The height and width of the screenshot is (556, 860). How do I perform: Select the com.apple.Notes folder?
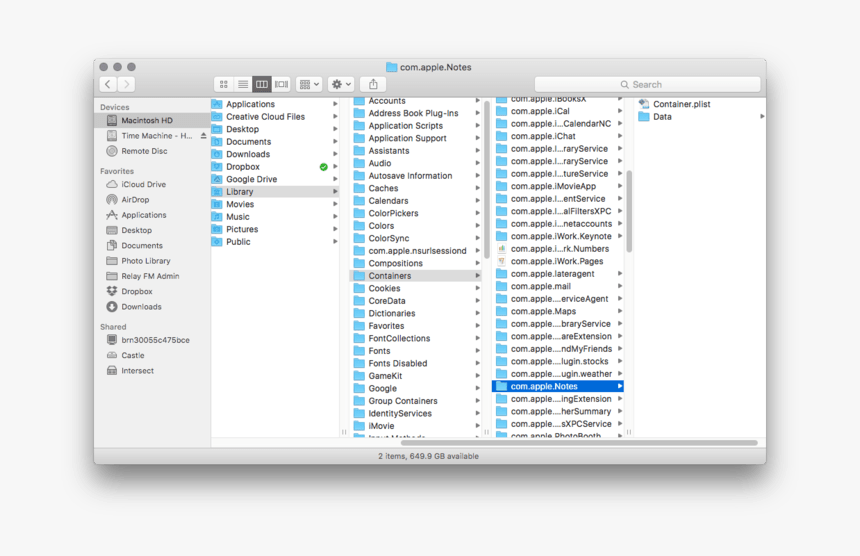pos(558,386)
